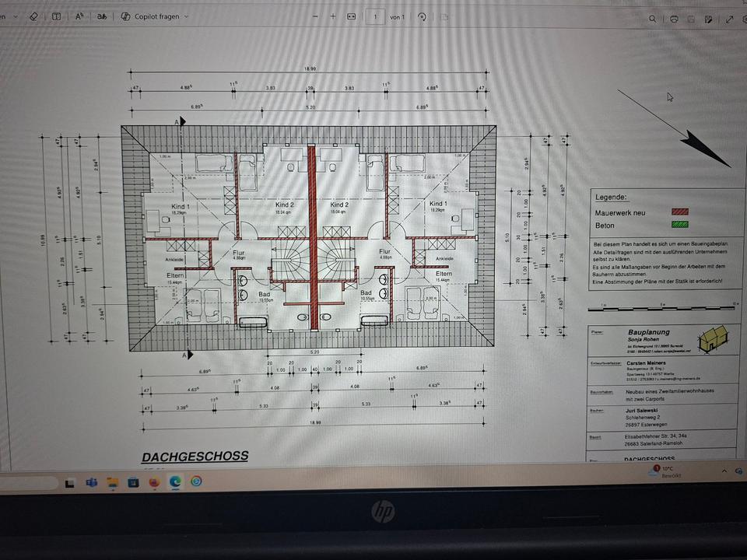Zoom in with the plus button
This screenshot has height=560, width=747.
[333, 16]
